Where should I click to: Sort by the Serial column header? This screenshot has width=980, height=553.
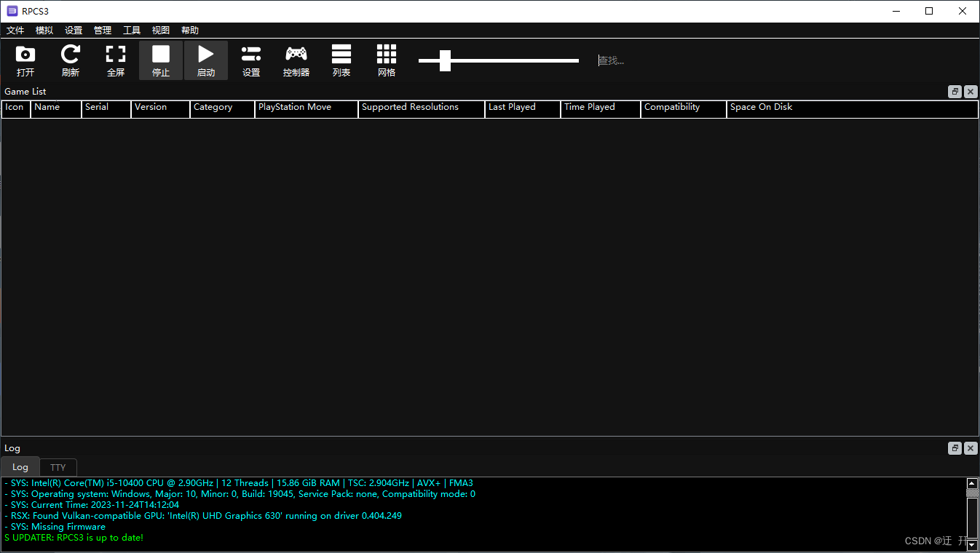[x=106, y=108]
